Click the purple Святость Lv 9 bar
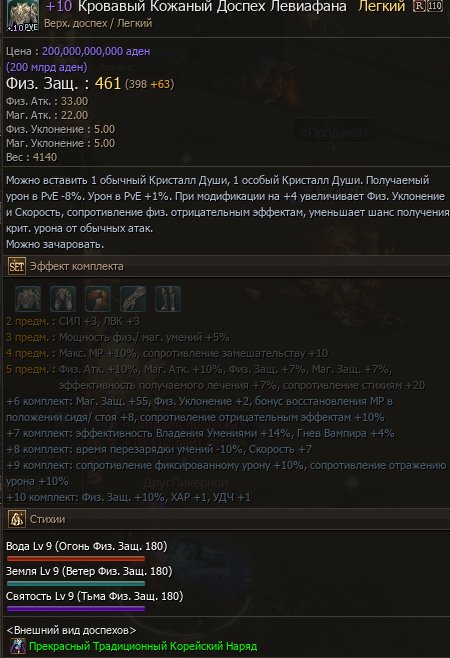This screenshot has height=658, width=450. [76, 608]
